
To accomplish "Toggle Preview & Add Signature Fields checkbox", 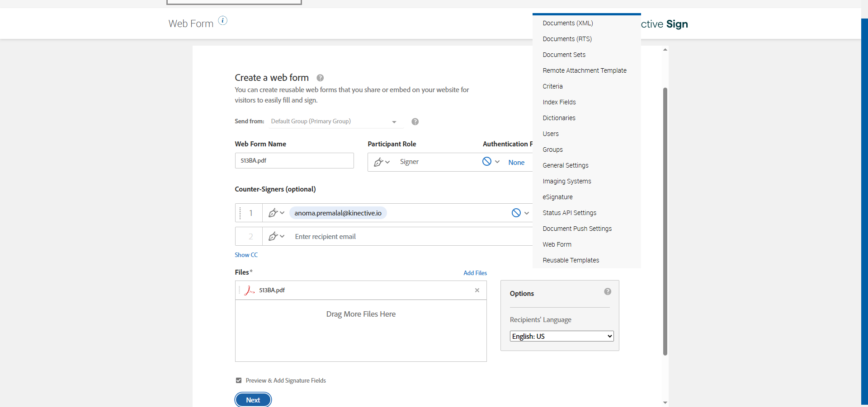I will point(239,380).
